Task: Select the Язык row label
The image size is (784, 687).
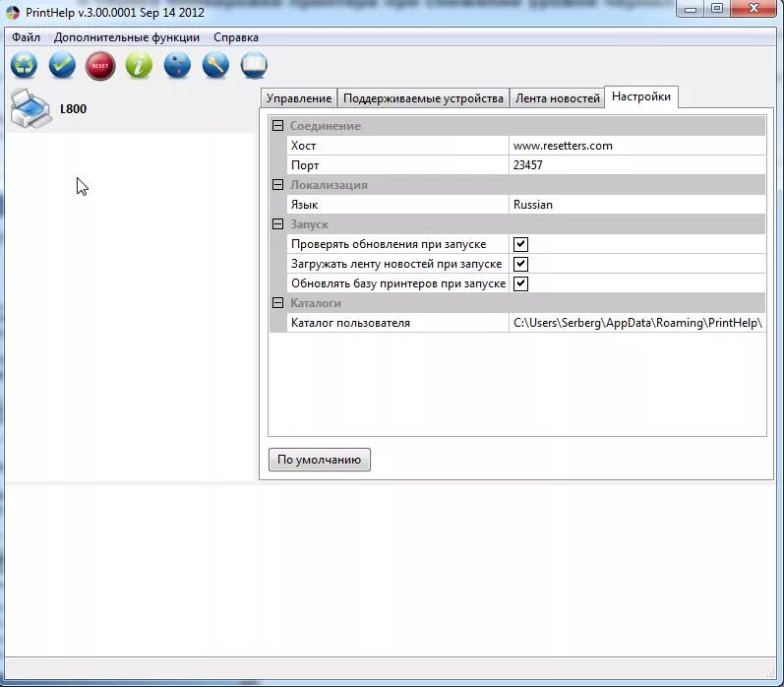Action: click(305, 205)
